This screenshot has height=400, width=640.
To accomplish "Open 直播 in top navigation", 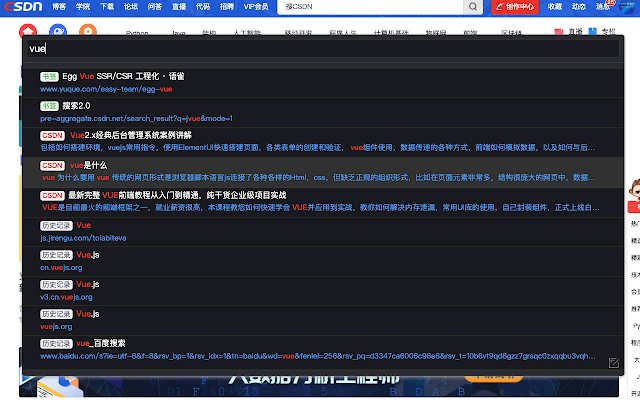I will (179, 7).
